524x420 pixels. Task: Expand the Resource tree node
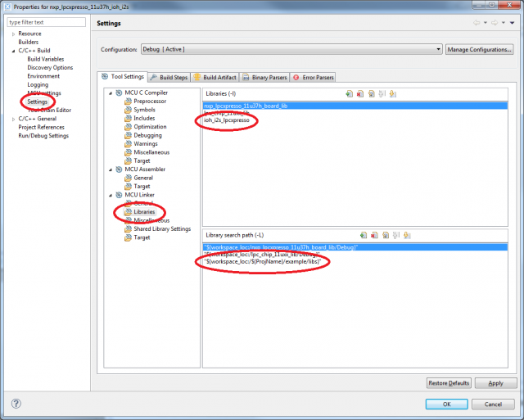coord(13,34)
